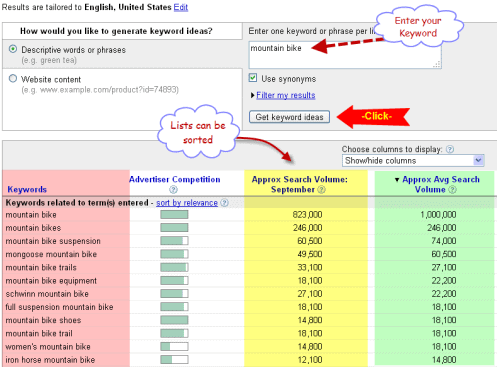497x367 pixels.
Task: Click keyword 'mountain bike trail'
Action: 39,333
